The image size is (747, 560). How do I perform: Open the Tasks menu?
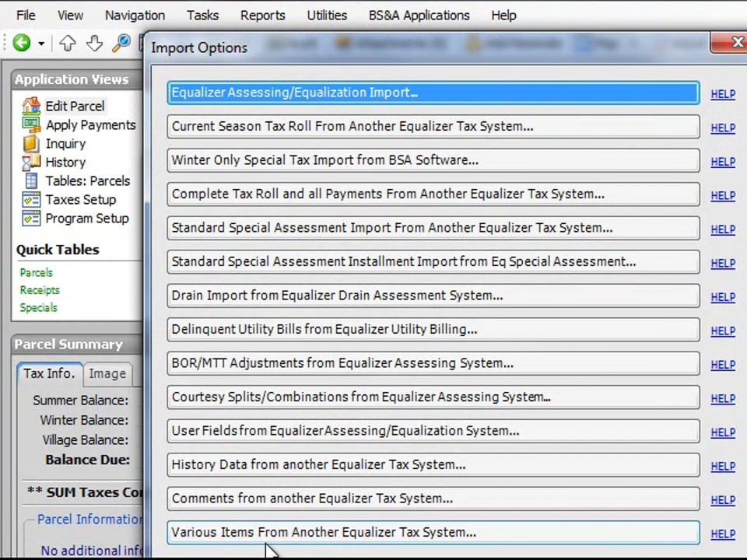tap(202, 16)
